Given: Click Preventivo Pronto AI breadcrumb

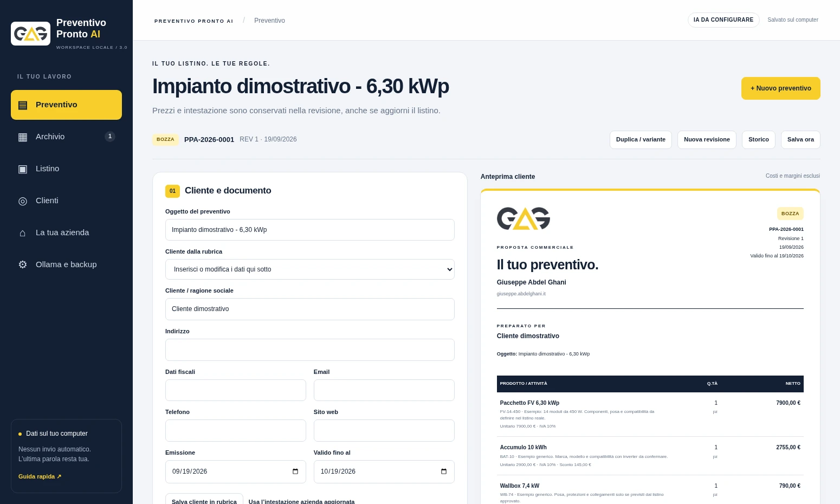Looking at the screenshot, I should pyautogui.click(x=194, y=21).
